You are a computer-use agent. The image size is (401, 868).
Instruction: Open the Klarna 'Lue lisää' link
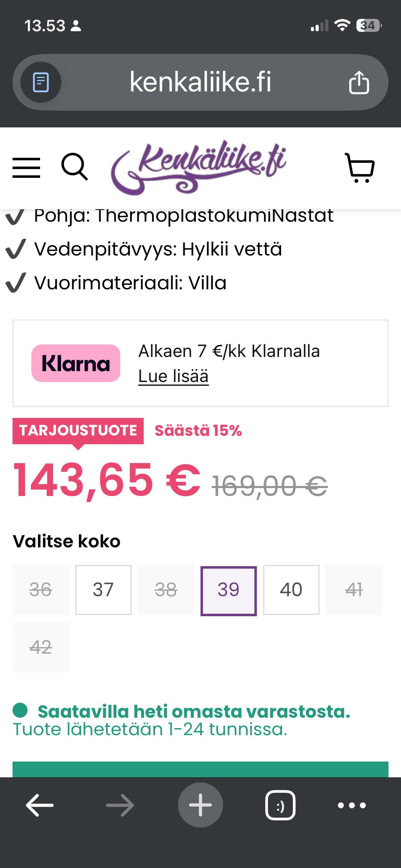point(173,376)
